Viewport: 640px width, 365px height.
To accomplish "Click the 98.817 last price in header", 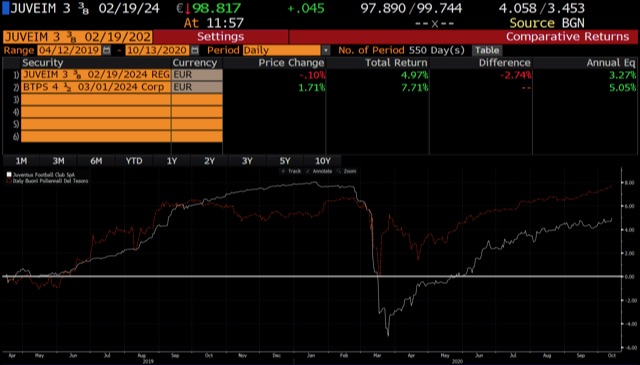I will pyautogui.click(x=216, y=8).
